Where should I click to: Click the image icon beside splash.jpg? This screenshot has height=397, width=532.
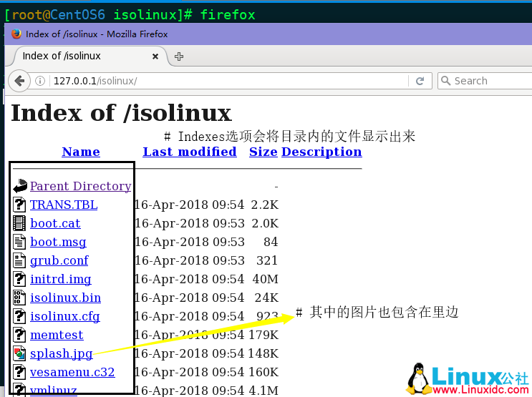tap(19, 353)
